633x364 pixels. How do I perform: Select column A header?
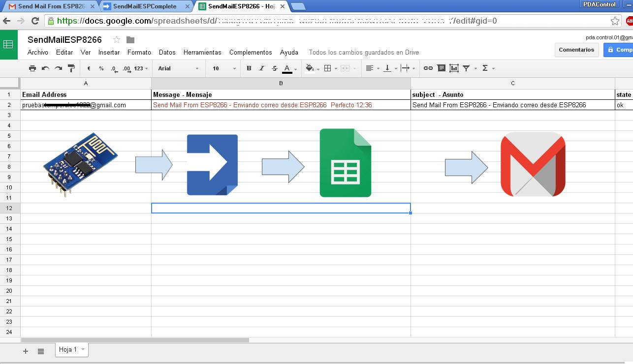coord(86,83)
